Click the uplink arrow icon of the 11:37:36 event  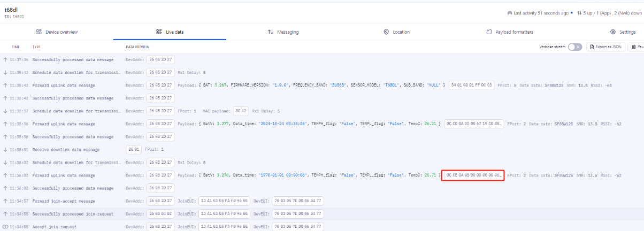click(x=5, y=60)
